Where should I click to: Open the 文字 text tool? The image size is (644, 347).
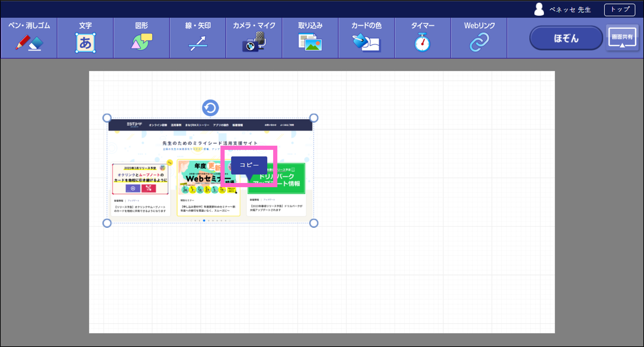pos(85,38)
